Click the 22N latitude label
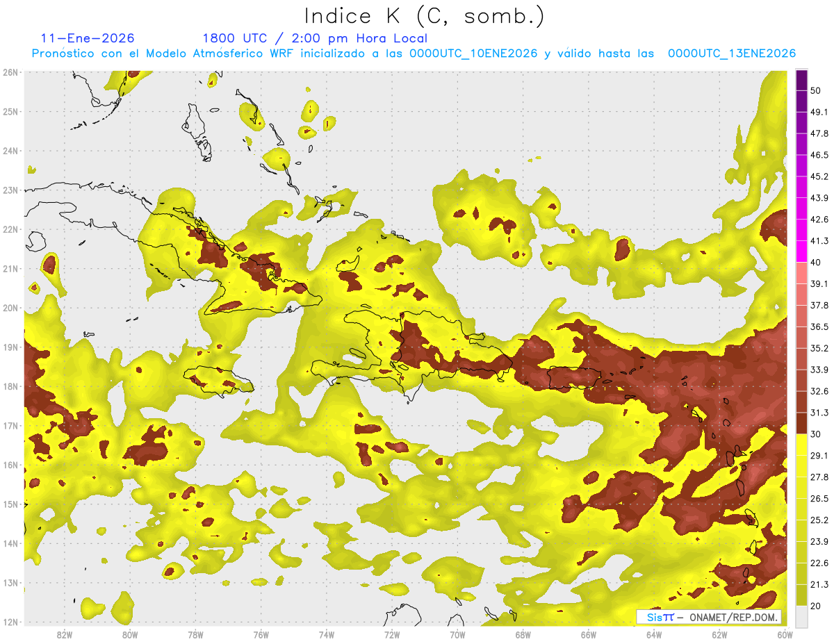Screen dimensions: 834x644 point(10,229)
